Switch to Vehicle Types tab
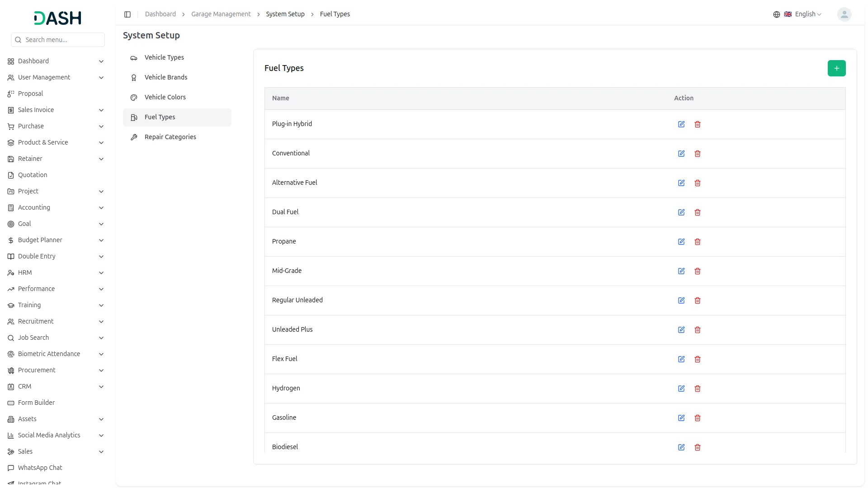This screenshot has height=488, width=868. tap(164, 57)
